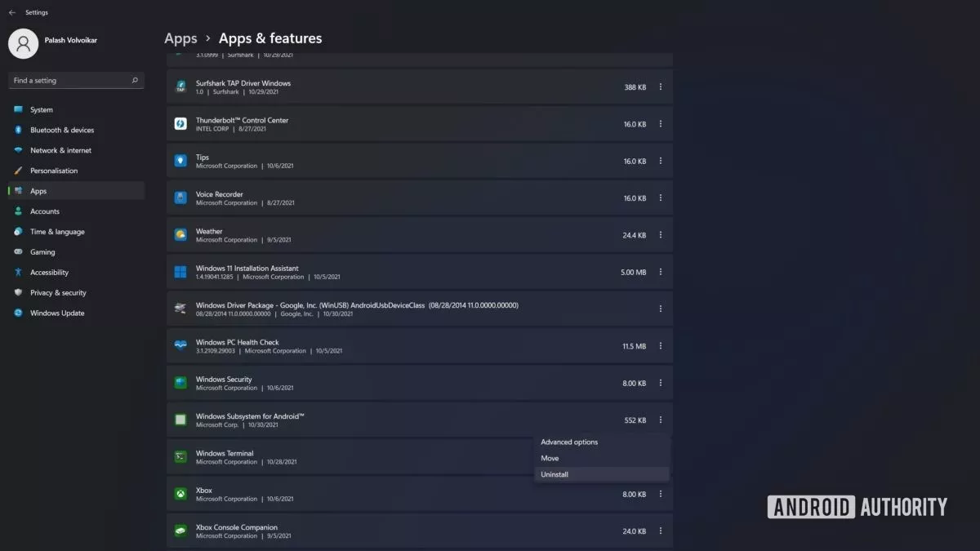Click the Windows Subsystem for Android icon
The width and height of the screenshot is (980, 551).
[x=180, y=420]
